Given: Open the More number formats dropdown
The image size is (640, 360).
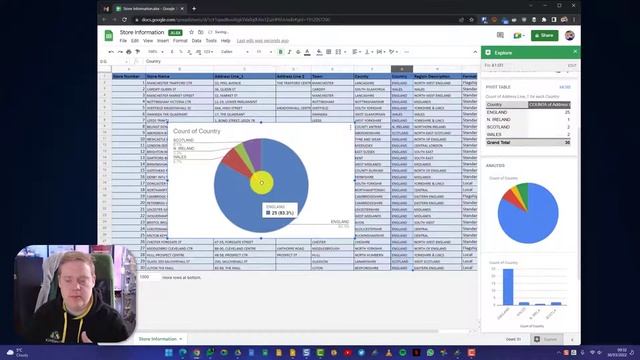Looking at the screenshot, I should click(209, 52).
